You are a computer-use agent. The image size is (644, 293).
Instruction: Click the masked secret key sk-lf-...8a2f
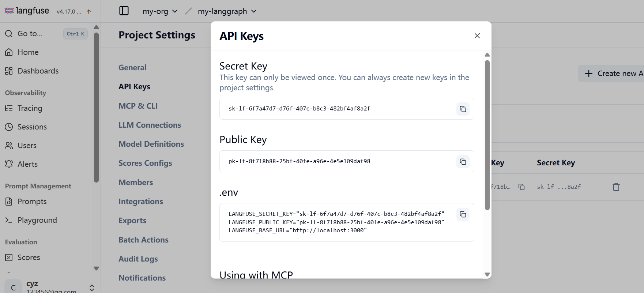click(x=559, y=187)
